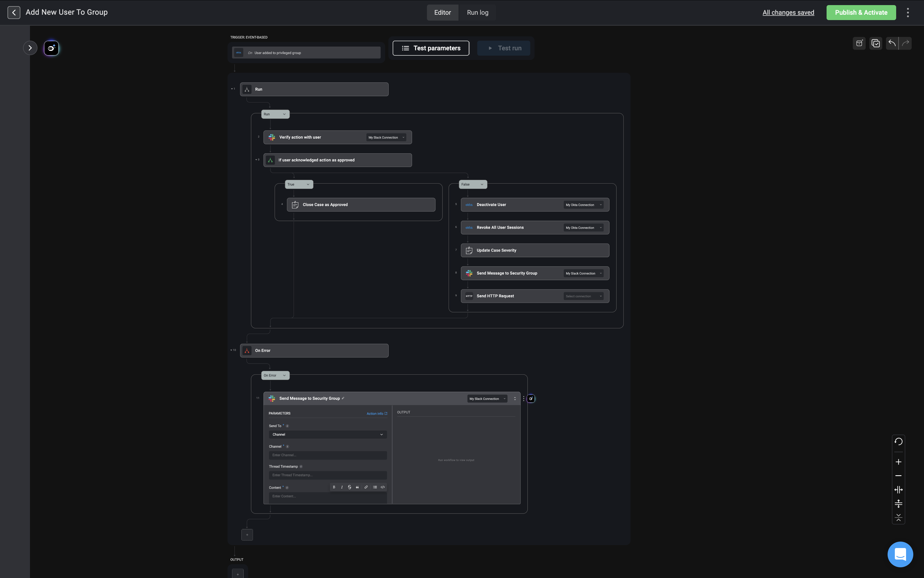Collapse step 11 using the up-down arrows toggle

[514, 399]
